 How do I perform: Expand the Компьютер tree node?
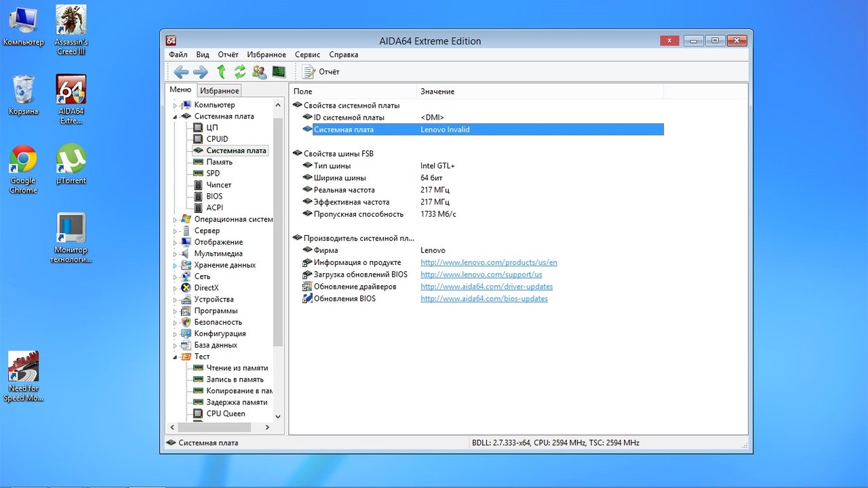coord(175,105)
